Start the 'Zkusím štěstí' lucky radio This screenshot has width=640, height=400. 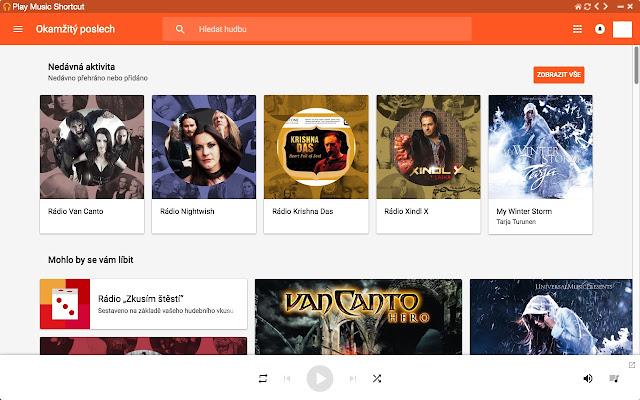tap(143, 304)
